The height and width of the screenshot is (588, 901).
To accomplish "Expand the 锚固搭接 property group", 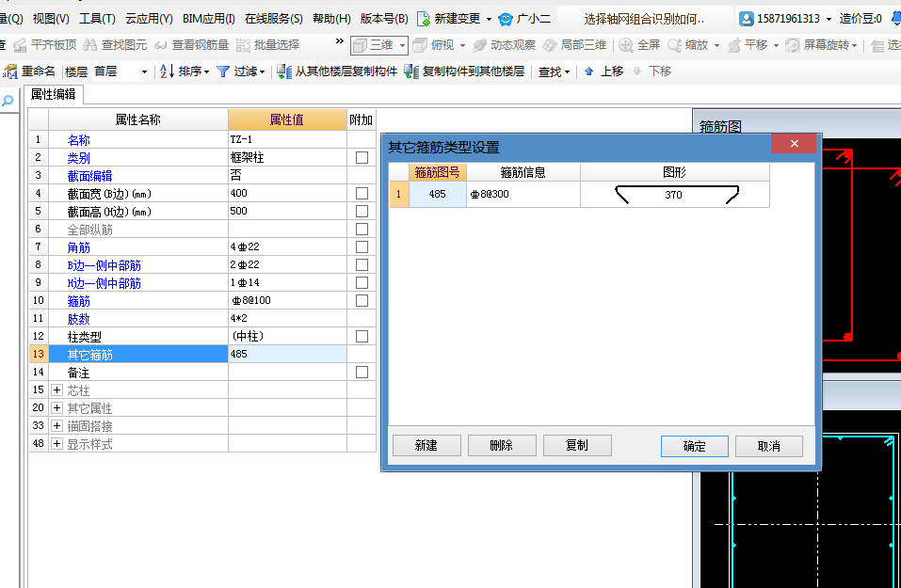I will pyautogui.click(x=56, y=425).
